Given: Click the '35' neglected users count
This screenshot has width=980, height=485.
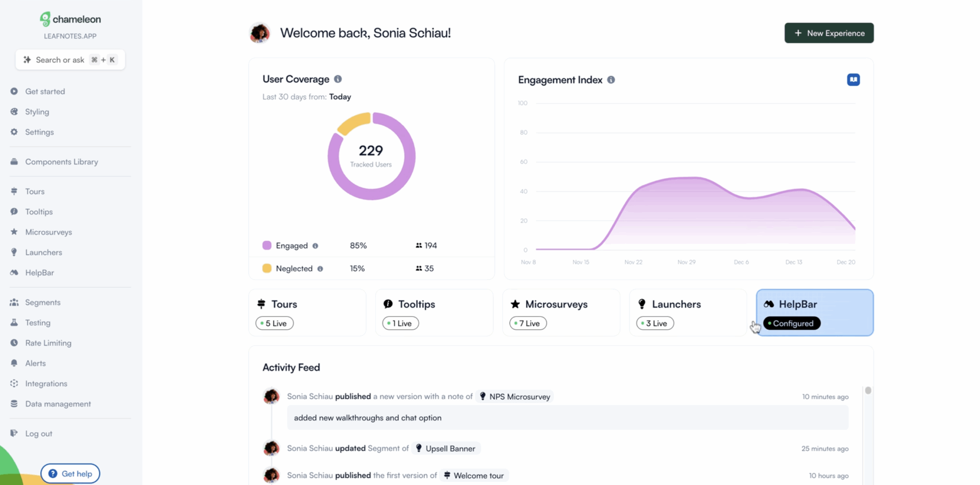Looking at the screenshot, I should (x=429, y=268).
